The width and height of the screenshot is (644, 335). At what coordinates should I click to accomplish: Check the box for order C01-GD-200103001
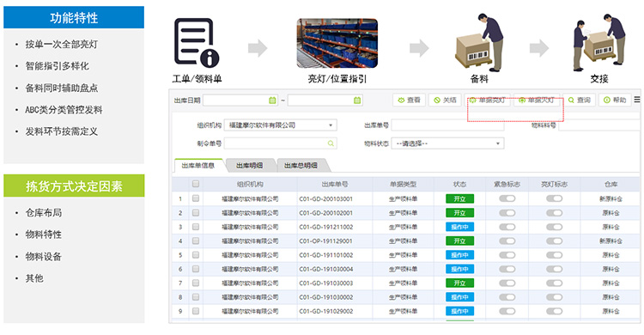coord(196,198)
